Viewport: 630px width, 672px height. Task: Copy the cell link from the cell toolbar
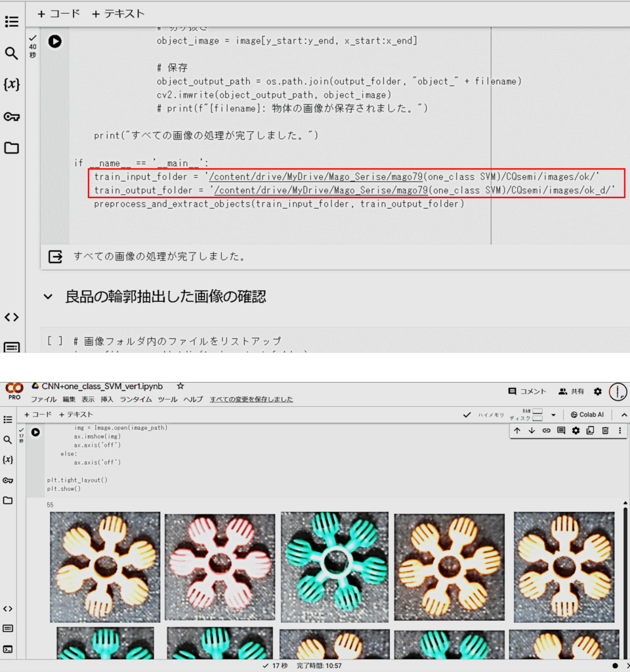point(546,430)
